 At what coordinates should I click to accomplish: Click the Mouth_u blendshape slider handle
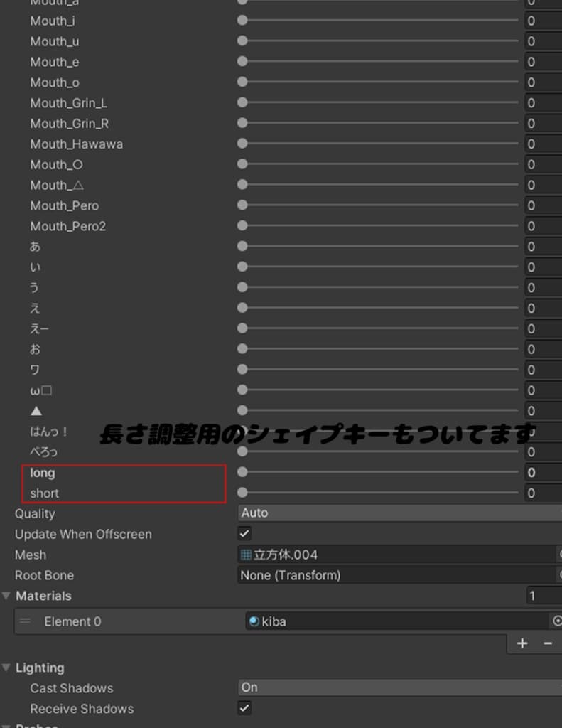pyautogui.click(x=242, y=41)
